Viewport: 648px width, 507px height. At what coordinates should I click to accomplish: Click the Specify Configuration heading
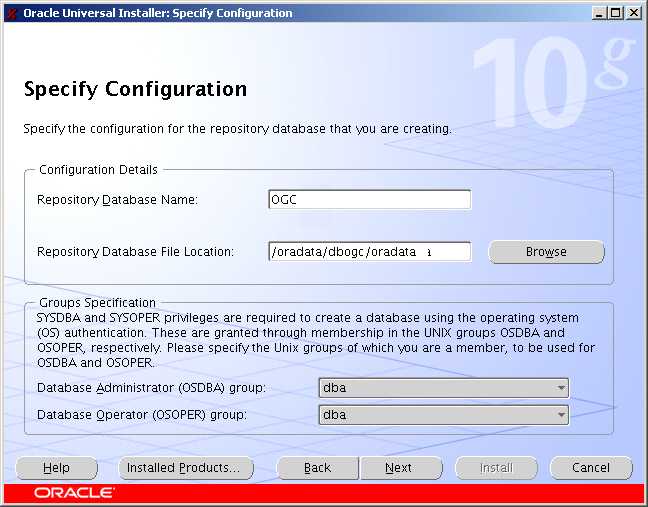135,89
